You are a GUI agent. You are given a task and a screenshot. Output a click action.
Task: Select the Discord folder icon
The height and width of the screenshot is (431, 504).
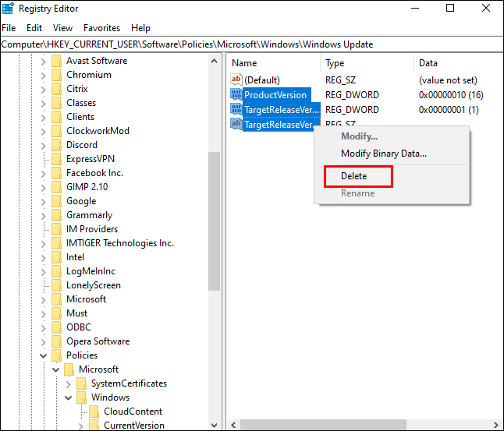tap(57, 145)
